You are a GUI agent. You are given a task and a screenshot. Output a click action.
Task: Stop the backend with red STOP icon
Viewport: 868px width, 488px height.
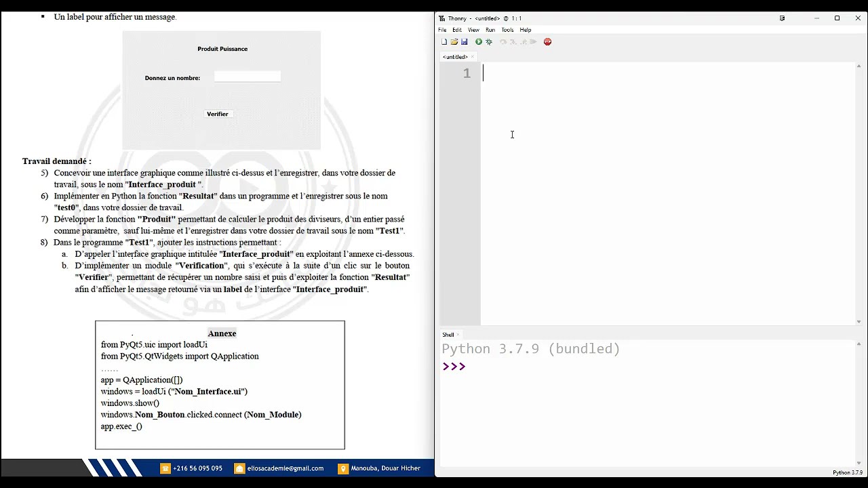pos(548,42)
